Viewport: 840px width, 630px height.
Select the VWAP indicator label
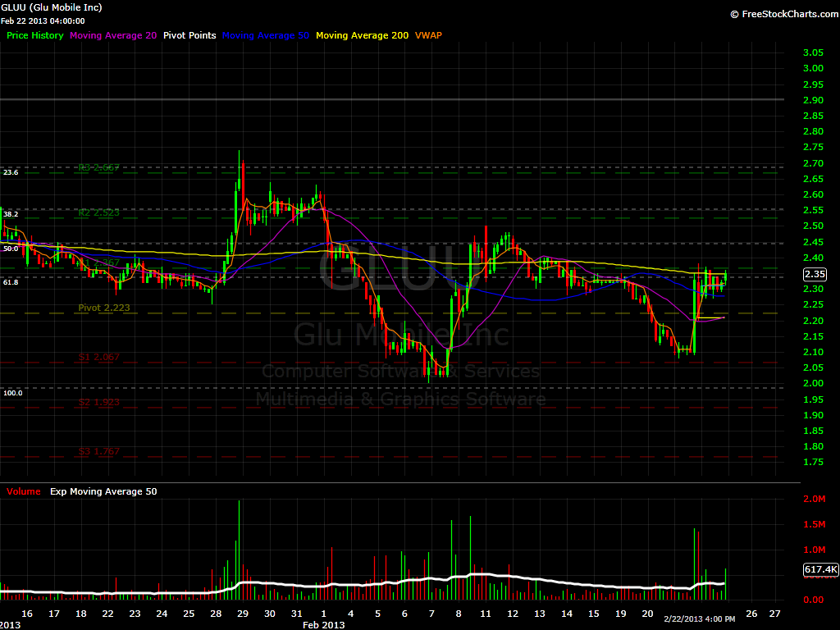click(x=429, y=35)
